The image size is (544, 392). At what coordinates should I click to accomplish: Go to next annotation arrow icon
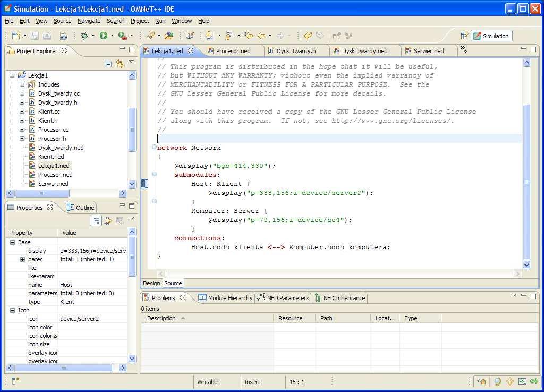click(x=209, y=36)
